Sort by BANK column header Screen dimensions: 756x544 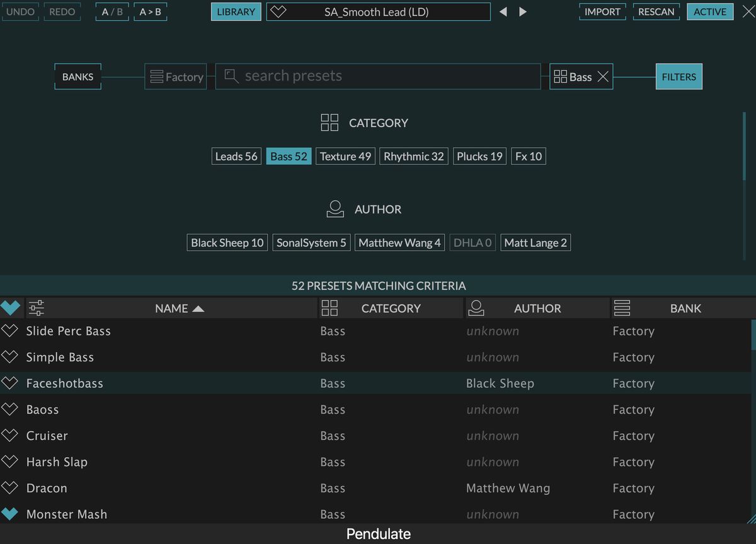683,308
